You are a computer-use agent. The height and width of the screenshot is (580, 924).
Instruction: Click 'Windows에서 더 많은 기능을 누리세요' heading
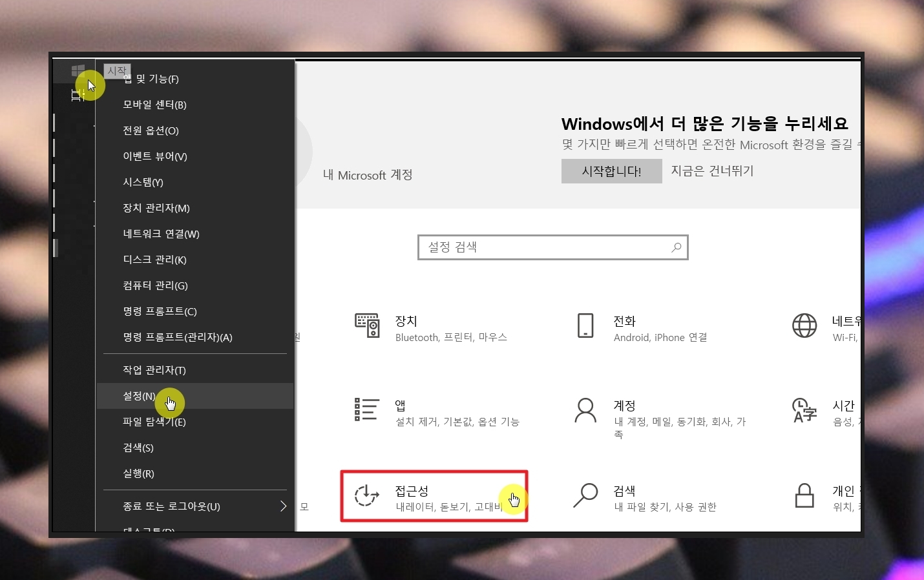click(704, 123)
